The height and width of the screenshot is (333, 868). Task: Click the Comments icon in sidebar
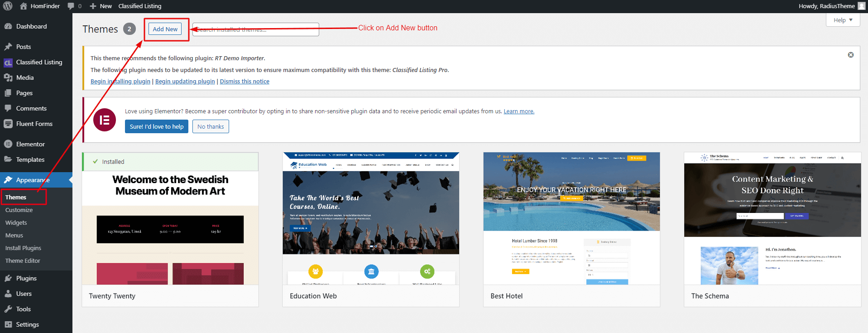[x=8, y=108]
